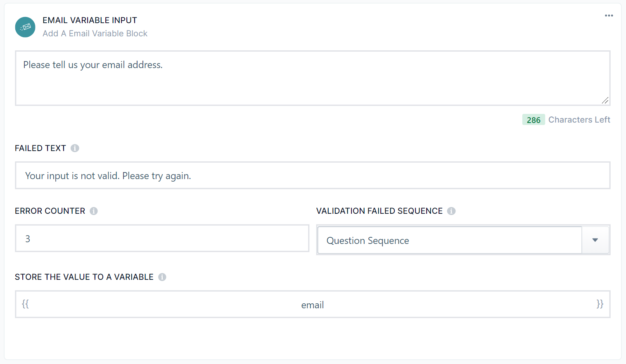Click the variable name field reading email
The width and height of the screenshot is (626, 364).
tap(312, 305)
